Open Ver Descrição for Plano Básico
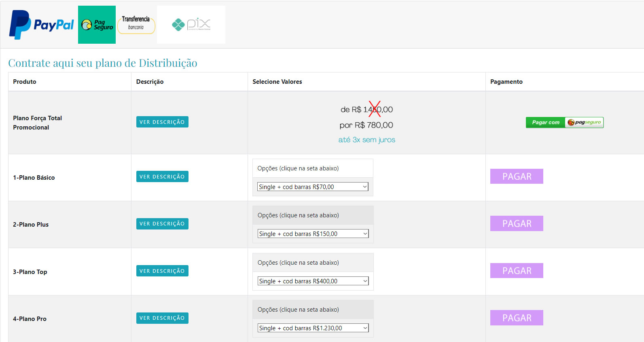644x342 pixels. tap(162, 176)
